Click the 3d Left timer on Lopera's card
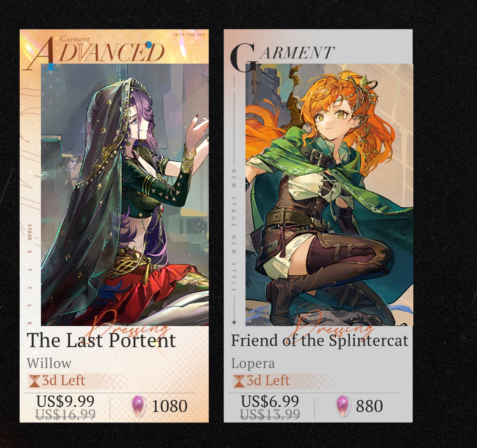The height and width of the screenshot is (448, 477). (x=262, y=381)
